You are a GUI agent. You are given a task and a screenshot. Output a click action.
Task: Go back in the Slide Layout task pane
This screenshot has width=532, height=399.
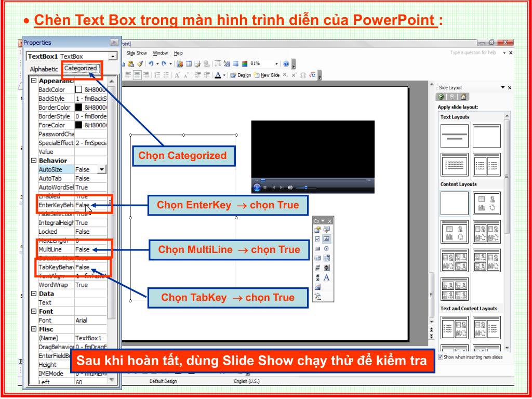(441, 97)
